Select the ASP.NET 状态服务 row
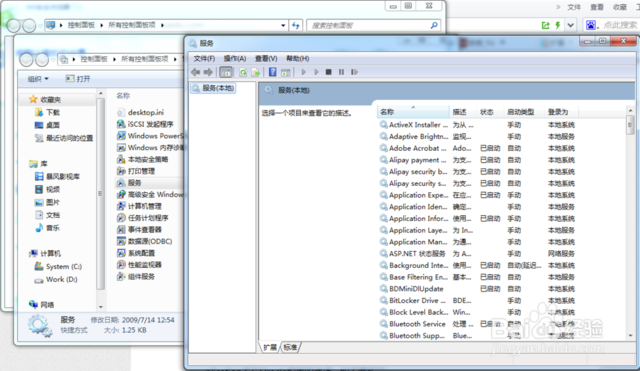This screenshot has height=371, width=640. click(x=478, y=254)
